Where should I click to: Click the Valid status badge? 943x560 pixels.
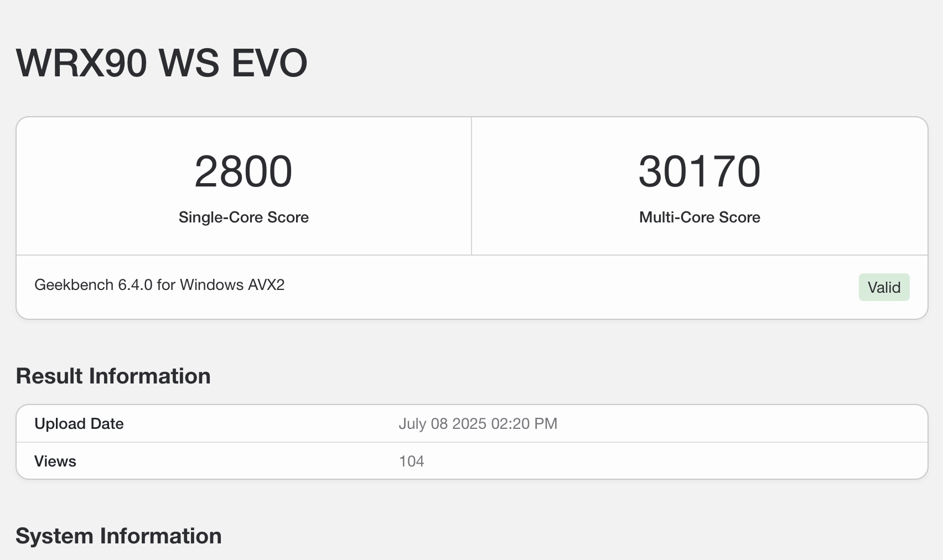point(884,287)
